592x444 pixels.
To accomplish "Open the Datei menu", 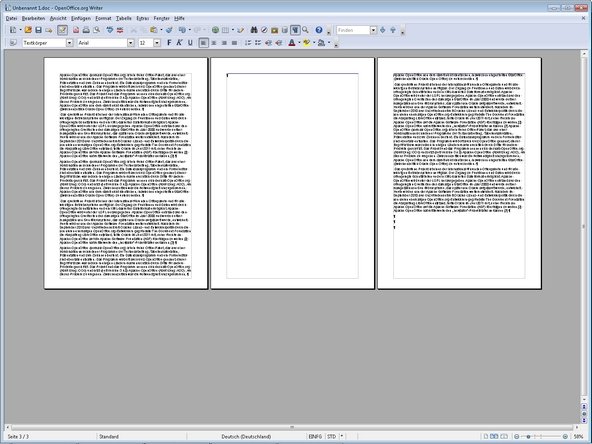I will (x=11, y=18).
